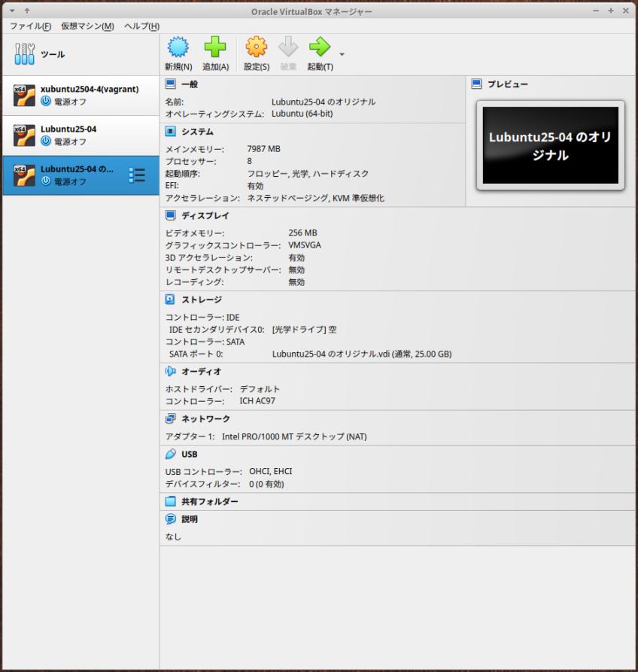Click the 共有フォルダー folder icon

(170, 501)
